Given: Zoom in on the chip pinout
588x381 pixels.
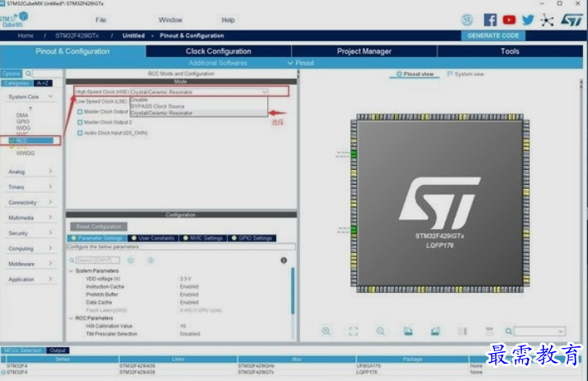Looking at the screenshot, I should 327,332.
